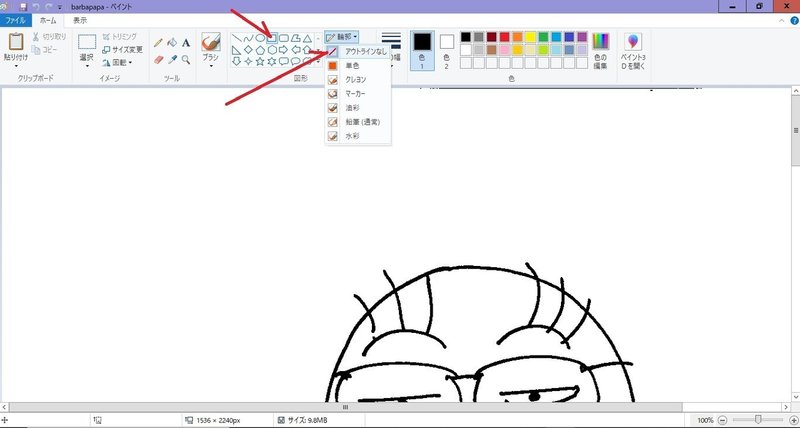800x428 pixels.
Task: Select the Eraser tool
Action: (x=159, y=60)
